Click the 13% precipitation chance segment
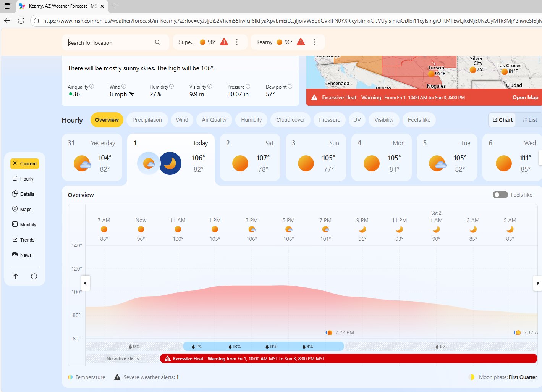This screenshot has width=542, height=392. coord(235,347)
